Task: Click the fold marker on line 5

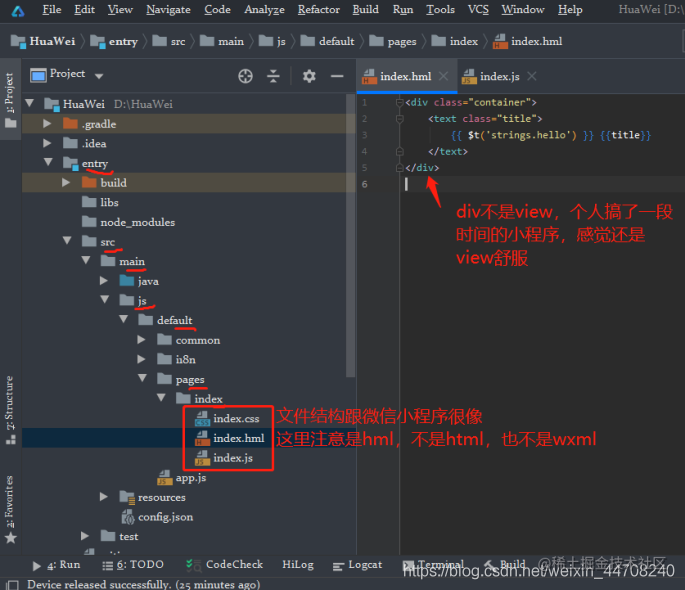Action: pos(399,168)
